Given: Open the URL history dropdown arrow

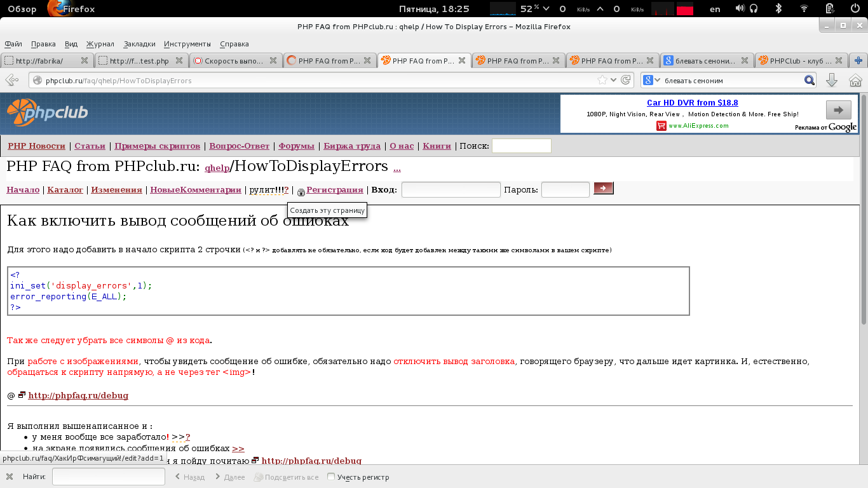Looking at the screenshot, I should tap(613, 80).
